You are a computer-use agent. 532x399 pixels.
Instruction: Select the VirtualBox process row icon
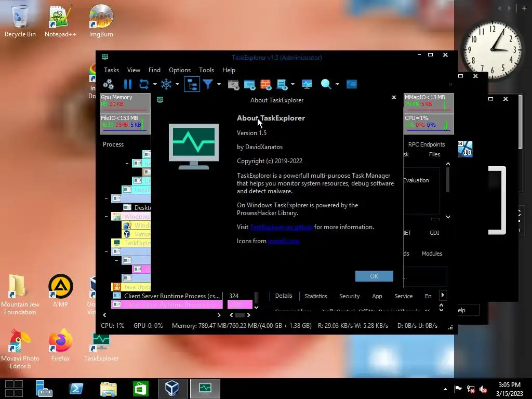click(x=127, y=234)
